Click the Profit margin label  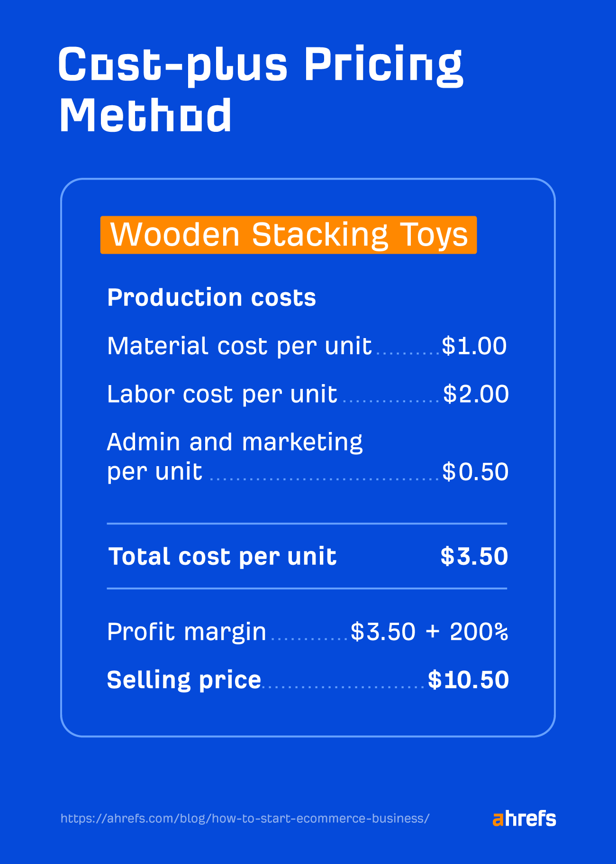point(186,632)
